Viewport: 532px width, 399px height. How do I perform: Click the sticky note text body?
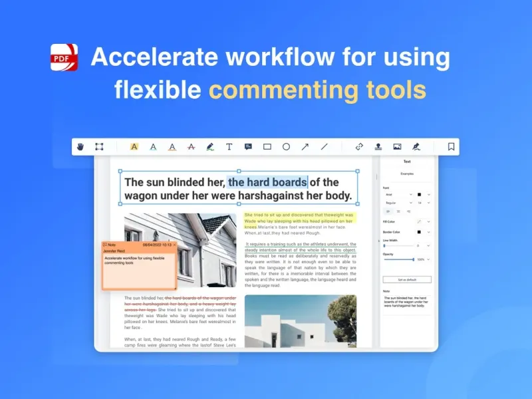[x=139, y=271]
